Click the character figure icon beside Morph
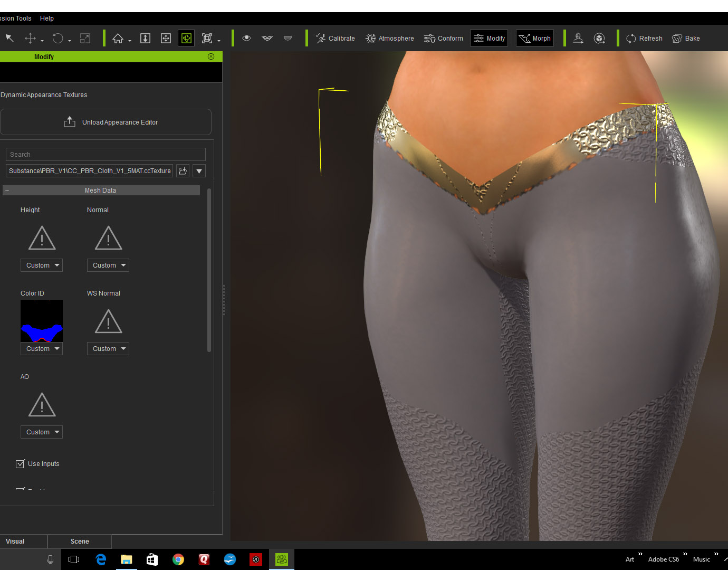Screen dimensions: 728x570 click(578, 38)
